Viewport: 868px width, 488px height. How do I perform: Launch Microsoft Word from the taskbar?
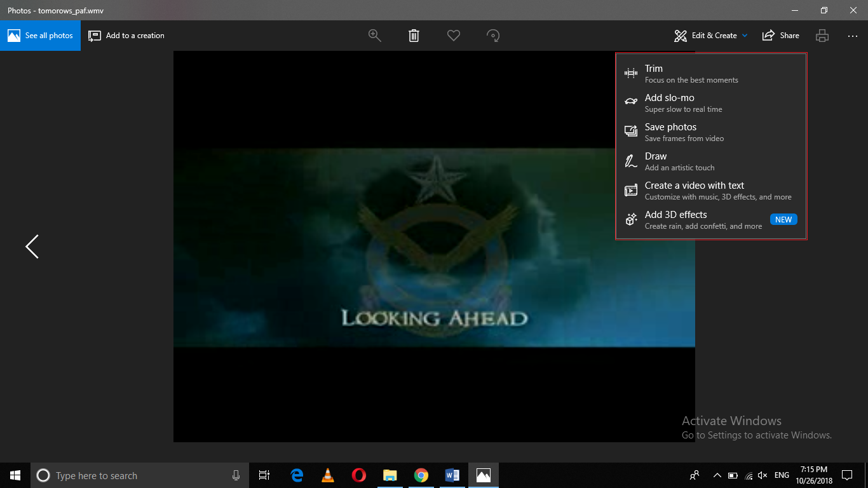[x=452, y=475]
